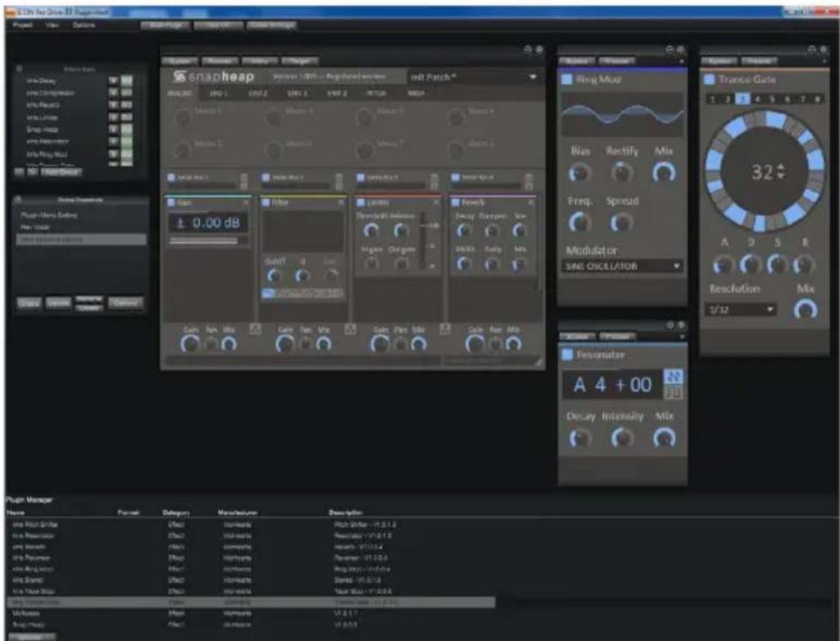
Task: Toggle the first lane's enable box above Gain
Action: click(171, 176)
